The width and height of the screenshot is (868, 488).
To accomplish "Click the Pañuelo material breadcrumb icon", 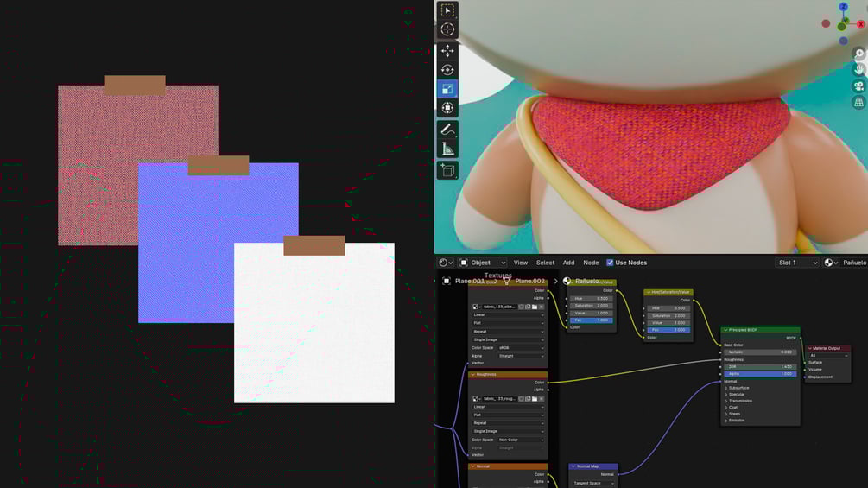I will [567, 281].
